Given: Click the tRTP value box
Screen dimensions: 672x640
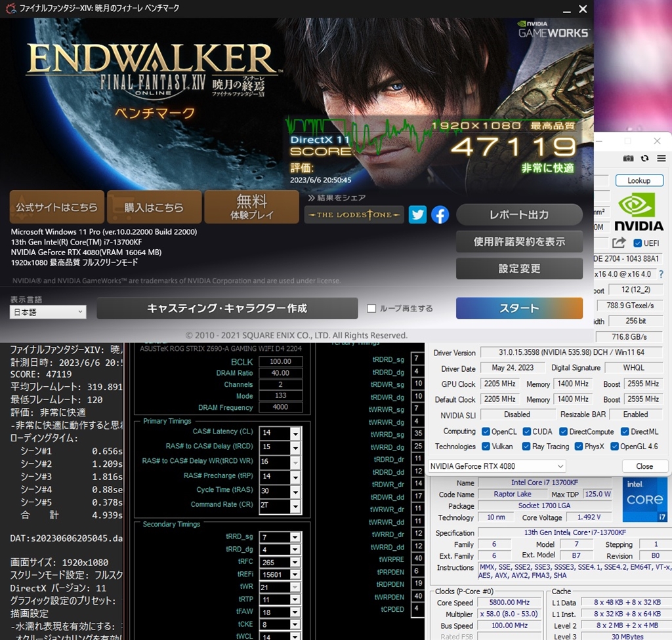Looking at the screenshot, I should pos(275,600).
